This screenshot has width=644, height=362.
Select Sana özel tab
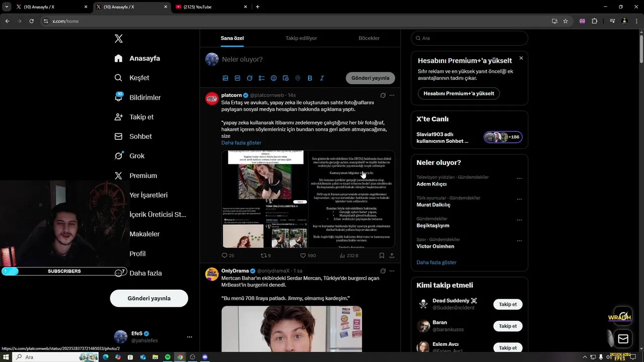232,38
